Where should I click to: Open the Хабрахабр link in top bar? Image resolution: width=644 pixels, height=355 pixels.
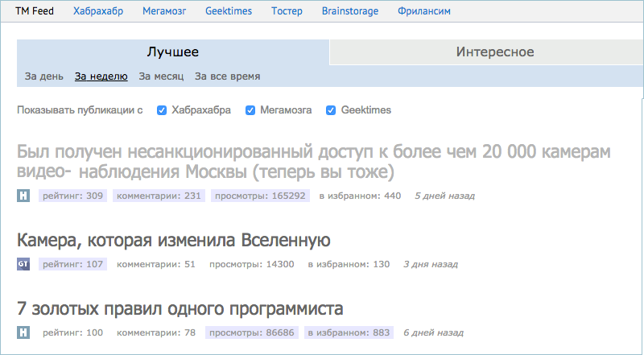coord(98,11)
